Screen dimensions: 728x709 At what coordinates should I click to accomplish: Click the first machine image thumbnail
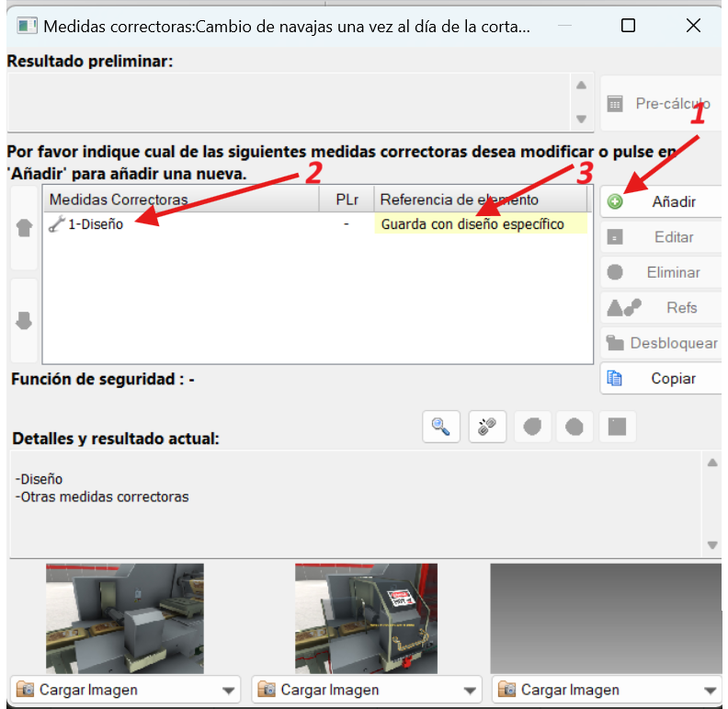point(125,618)
